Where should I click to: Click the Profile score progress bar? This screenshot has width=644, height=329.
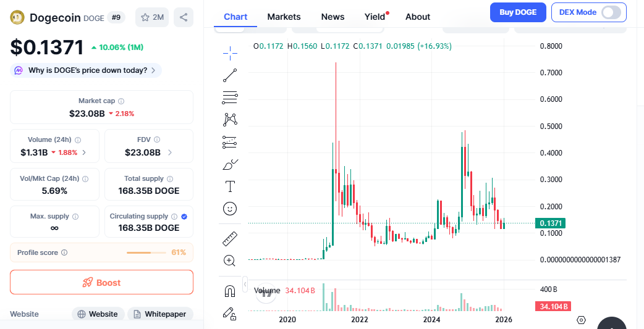(x=147, y=252)
